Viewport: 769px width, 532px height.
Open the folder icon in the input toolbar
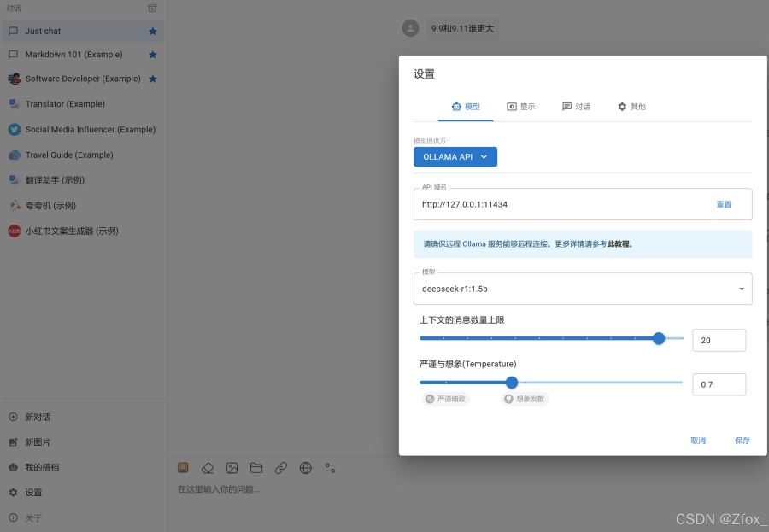click(x=256, y=468)
